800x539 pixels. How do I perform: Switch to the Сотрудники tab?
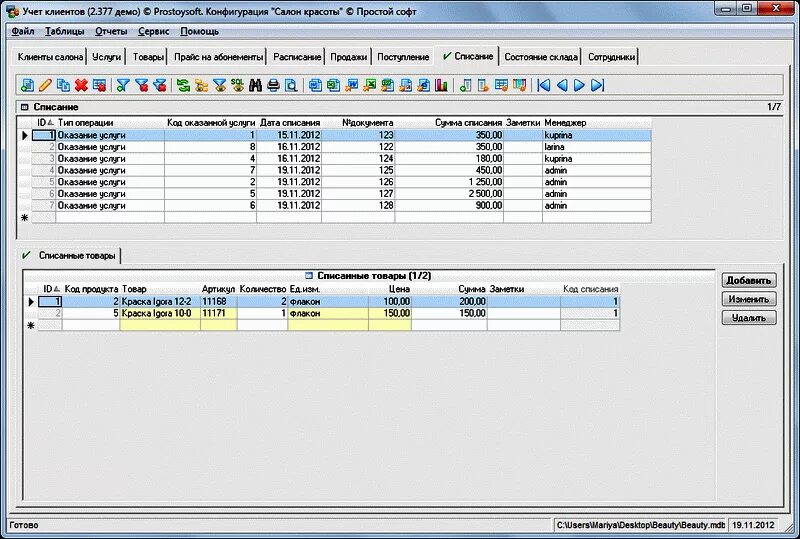[611, 57]
